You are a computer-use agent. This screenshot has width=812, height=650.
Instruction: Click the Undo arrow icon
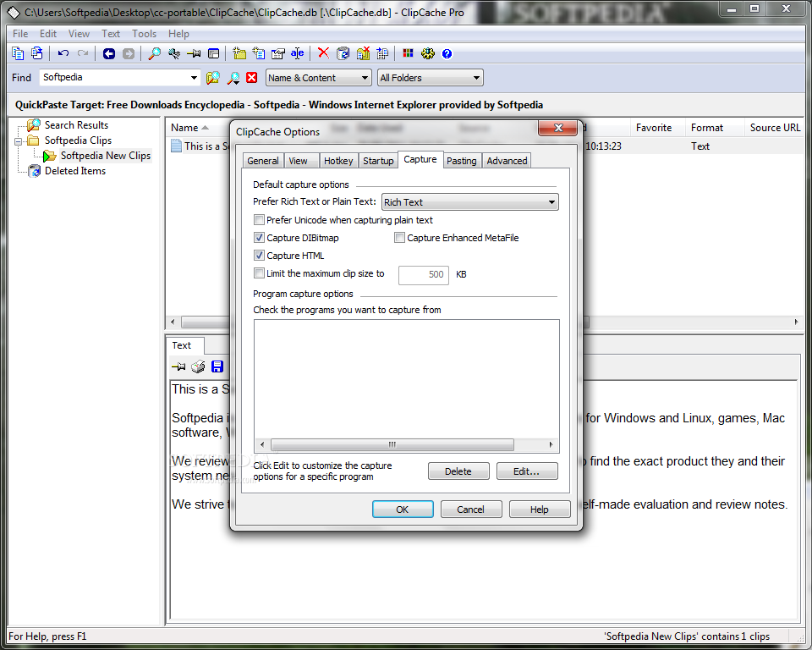pos(63,53)
